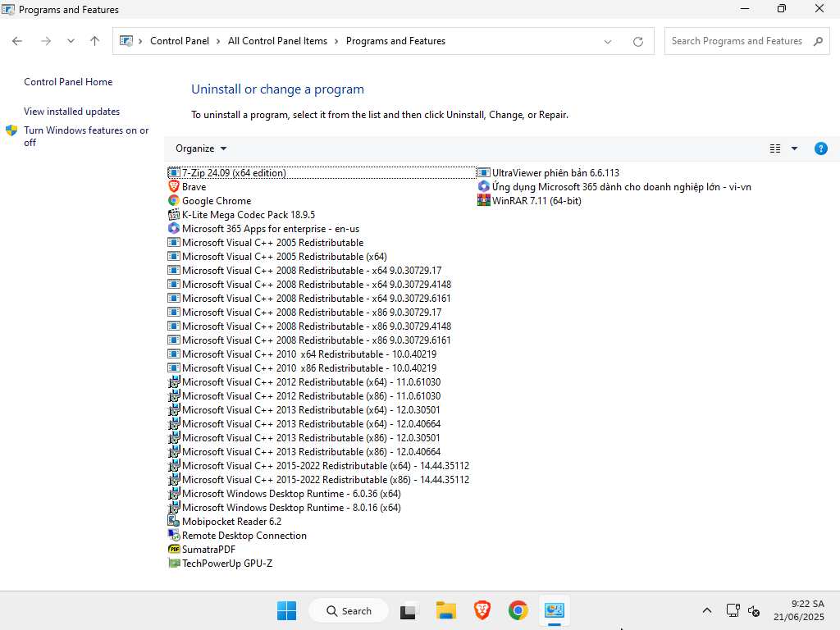
Task: Click the WinRAR 7.11 program icon
Action: coord(484,201)
